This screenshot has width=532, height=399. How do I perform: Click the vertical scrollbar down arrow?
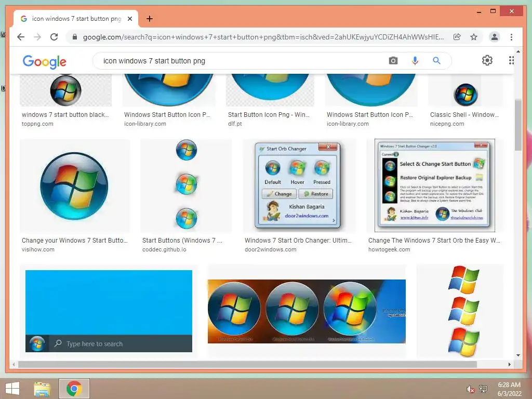pos(518,355)
